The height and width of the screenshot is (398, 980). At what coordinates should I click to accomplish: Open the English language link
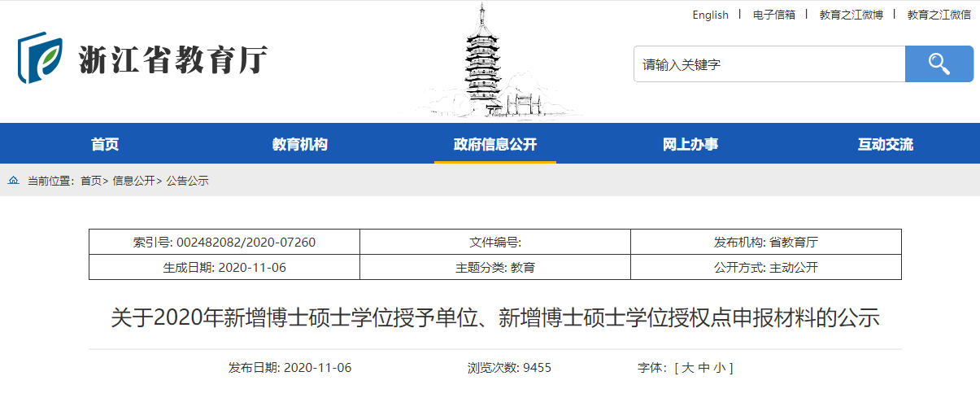[x=710, y=15]
